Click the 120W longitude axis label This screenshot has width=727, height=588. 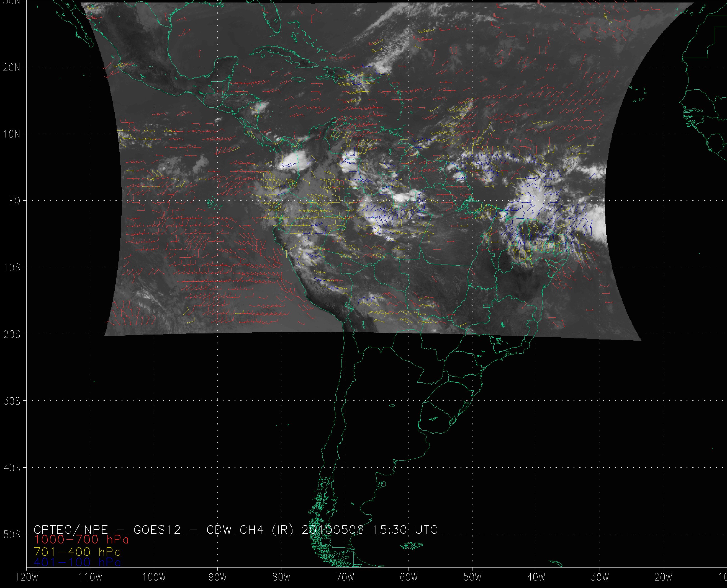(27, 577)
